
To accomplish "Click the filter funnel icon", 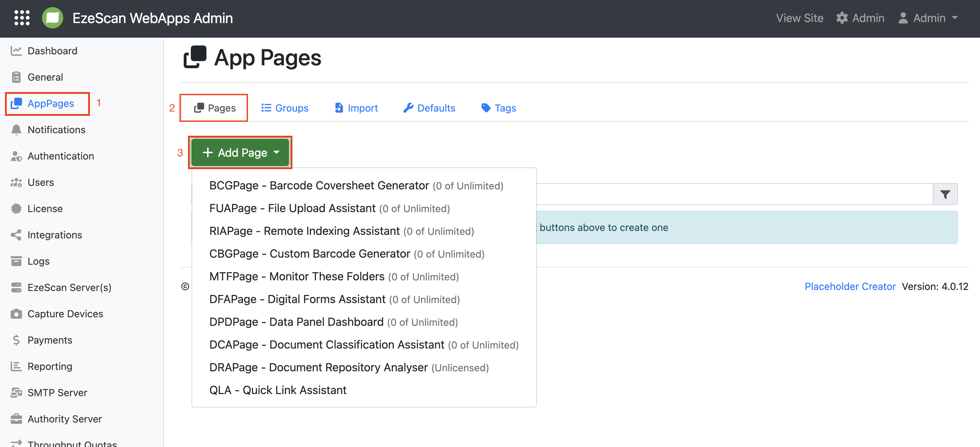I will coord(945,194).
